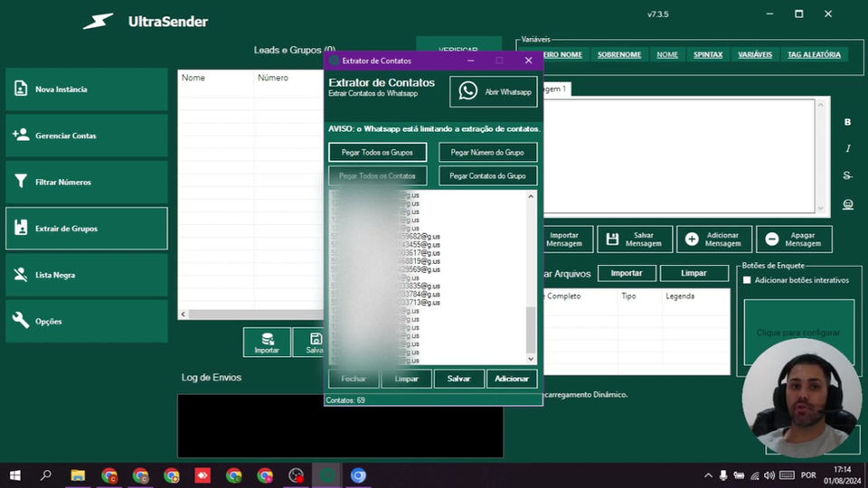Click the Filtrar Números funnel icon
This screenshot has width=868, height=488.
[x=21, y=182]
